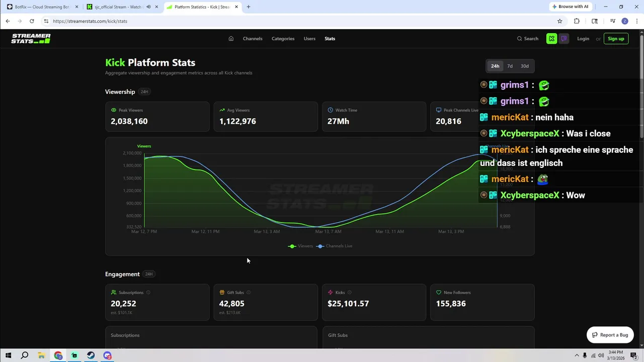Go back with the browser arrow
This screenshot has height=362, width=644.
(8, 21)
